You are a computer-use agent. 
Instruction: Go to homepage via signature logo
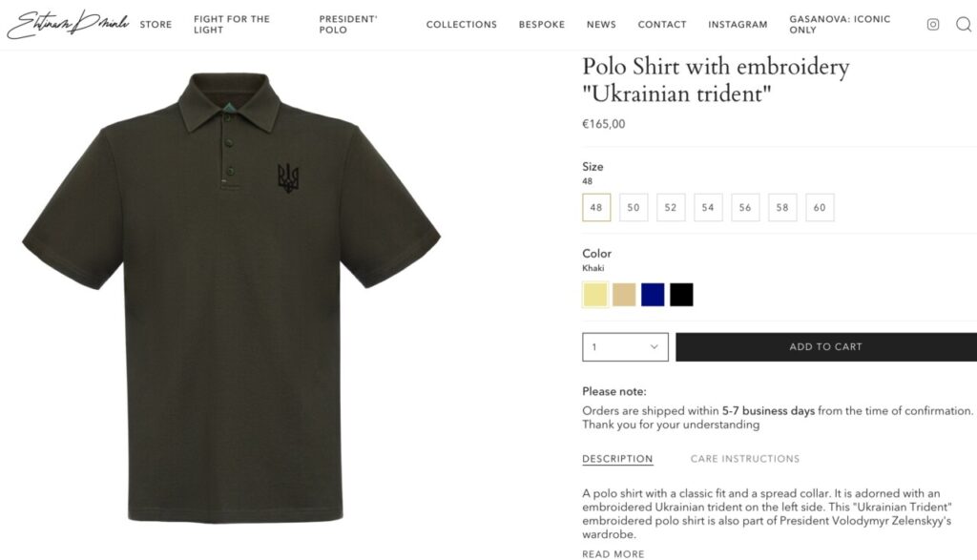click(x=68, y=24)
